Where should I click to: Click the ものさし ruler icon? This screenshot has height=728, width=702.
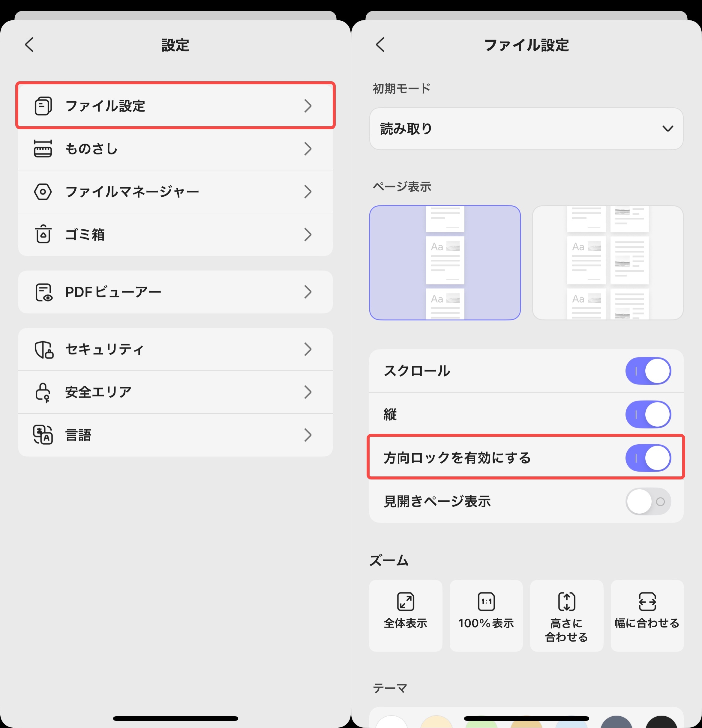coord(43,149)
